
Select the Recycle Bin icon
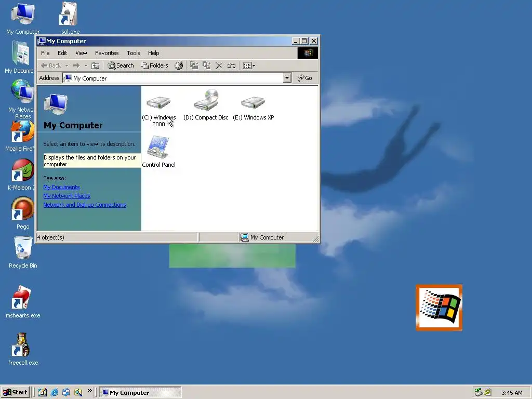click(23, 252)
